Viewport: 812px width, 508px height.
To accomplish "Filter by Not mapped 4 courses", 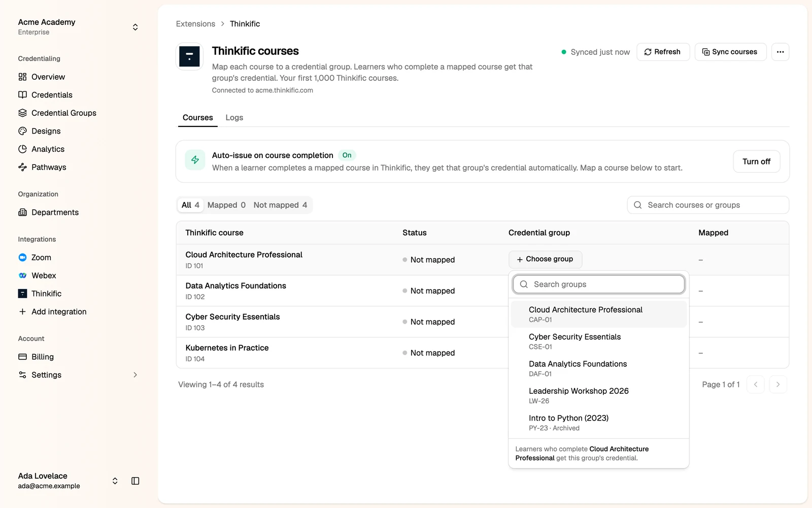I will [280, 205].
